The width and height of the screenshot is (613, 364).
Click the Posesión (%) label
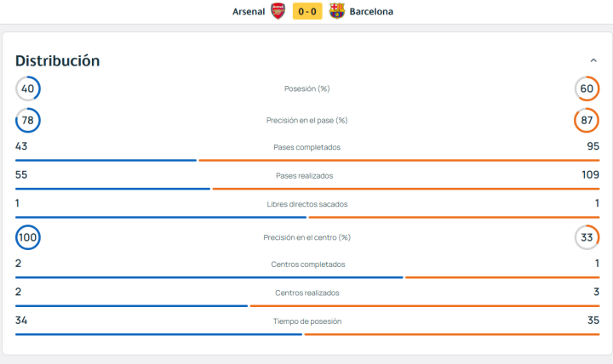[306, 88]
